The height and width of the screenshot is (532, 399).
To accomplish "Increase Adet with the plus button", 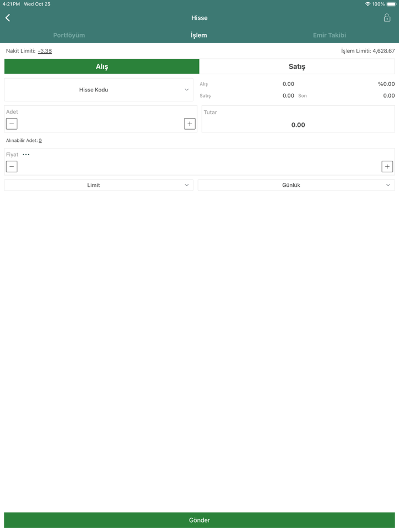I will pyautogui.click(x=190, y=124).
